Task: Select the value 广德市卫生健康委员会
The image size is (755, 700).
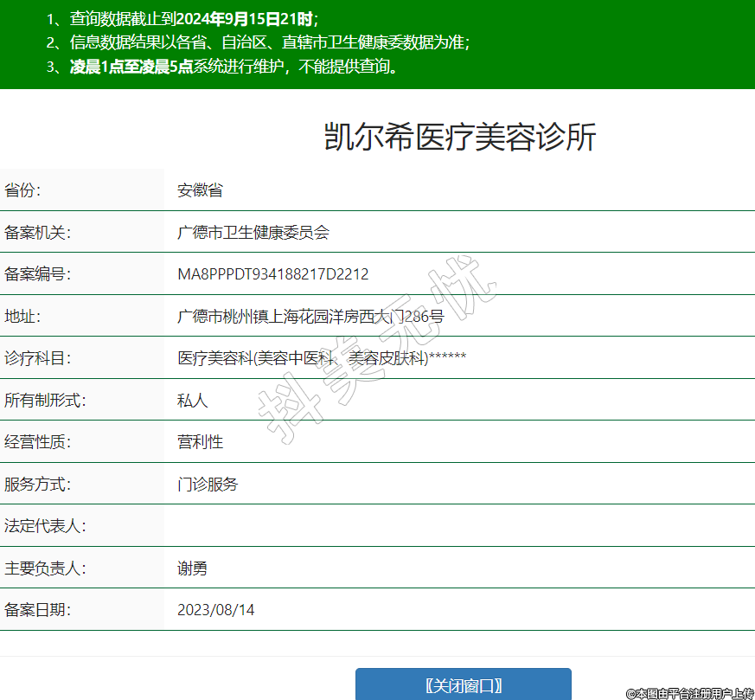Action: [x=253, y=233]
